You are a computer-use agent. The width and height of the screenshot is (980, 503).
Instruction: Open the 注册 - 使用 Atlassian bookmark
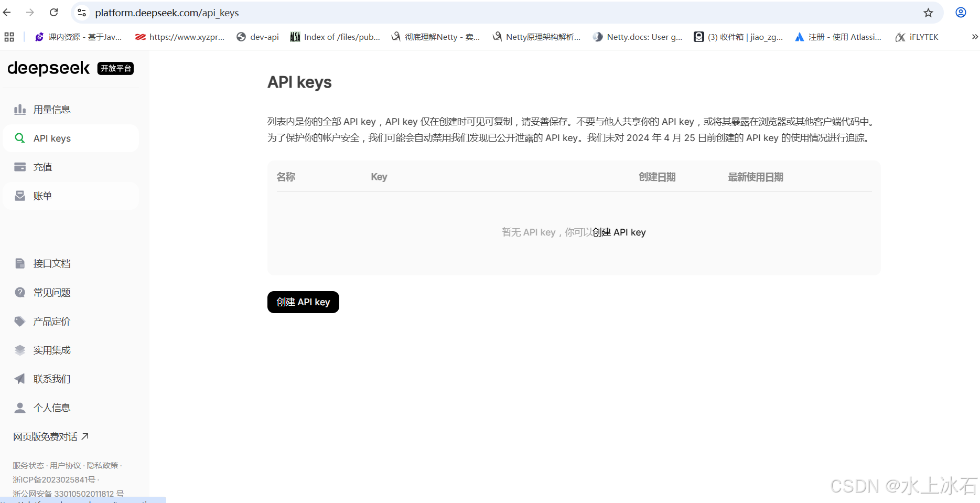pyautogui.click(x=838, y=37)
